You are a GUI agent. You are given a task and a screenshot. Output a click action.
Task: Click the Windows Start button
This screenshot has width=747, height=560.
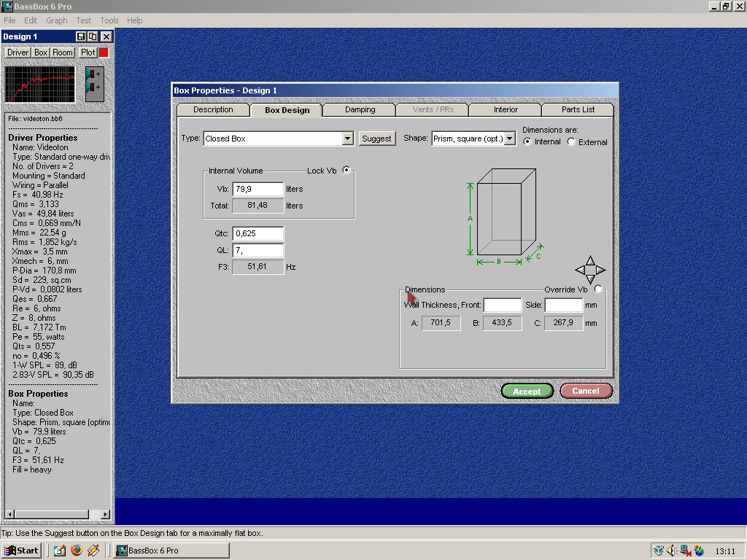tap(21, 551)
